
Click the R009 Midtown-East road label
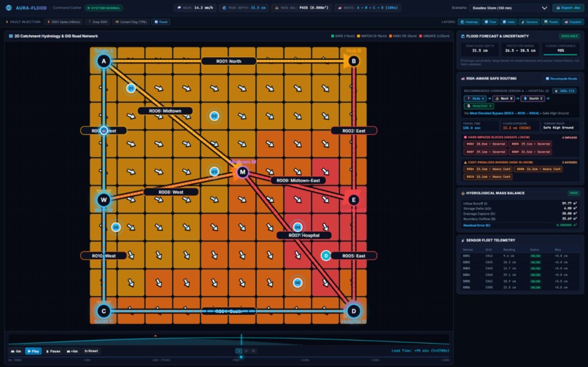point(298,180)
